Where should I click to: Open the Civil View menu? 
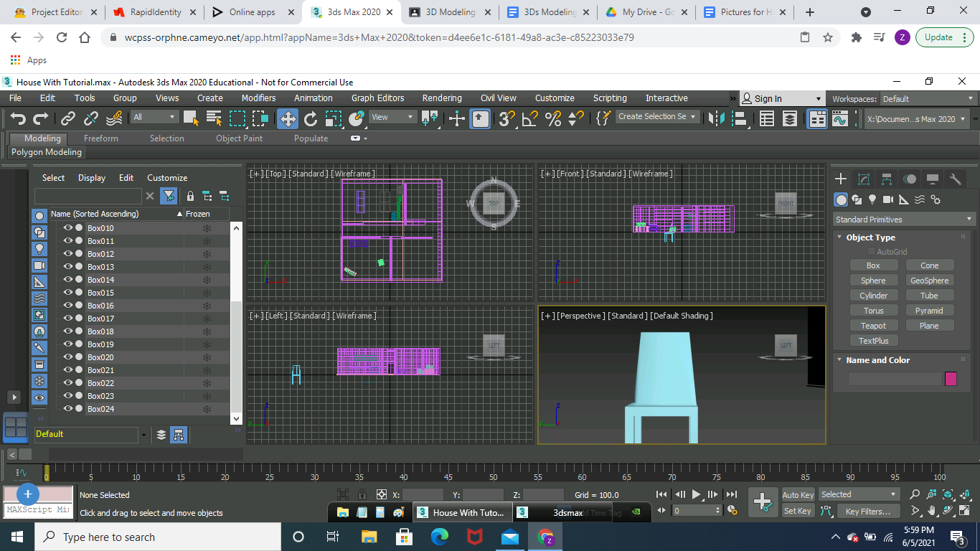(498, 98)
